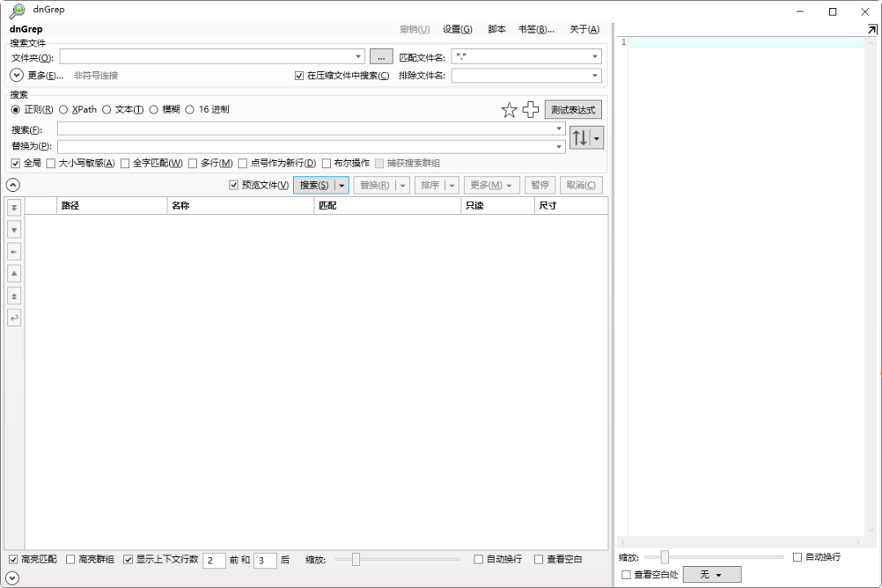
Task: Enable 查看空白 checkbox
Action: coord(539,559)
